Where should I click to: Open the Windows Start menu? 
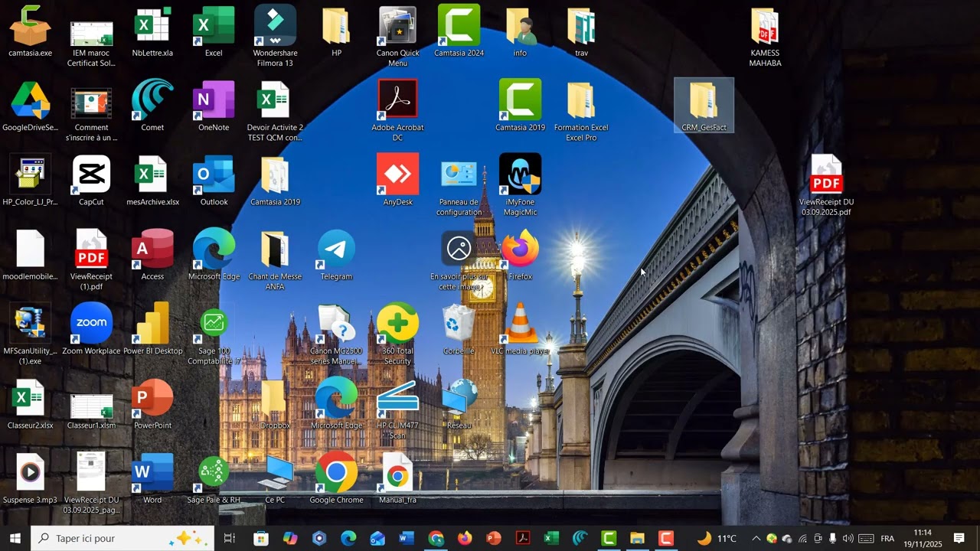[x=15, y=539]
